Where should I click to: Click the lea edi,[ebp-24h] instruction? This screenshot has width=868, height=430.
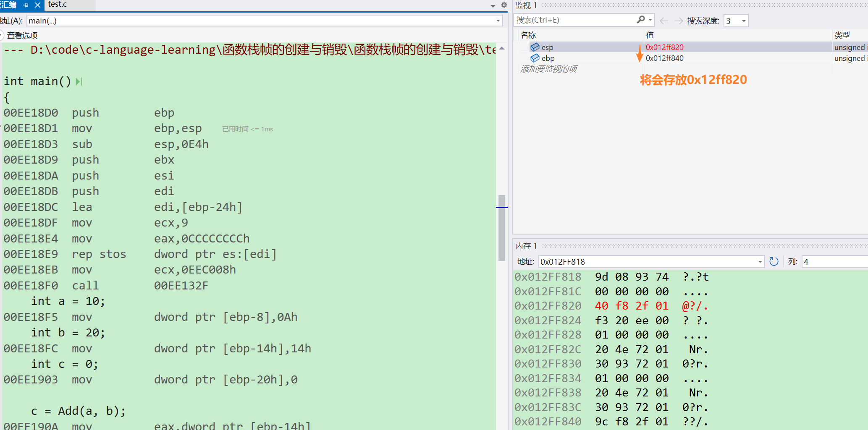point(123,207)
